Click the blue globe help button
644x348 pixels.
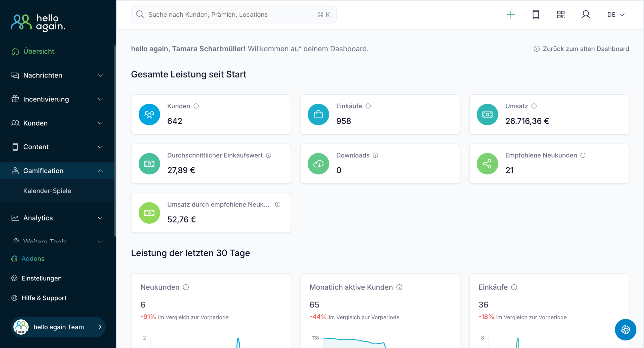click(x=625, y=329)
